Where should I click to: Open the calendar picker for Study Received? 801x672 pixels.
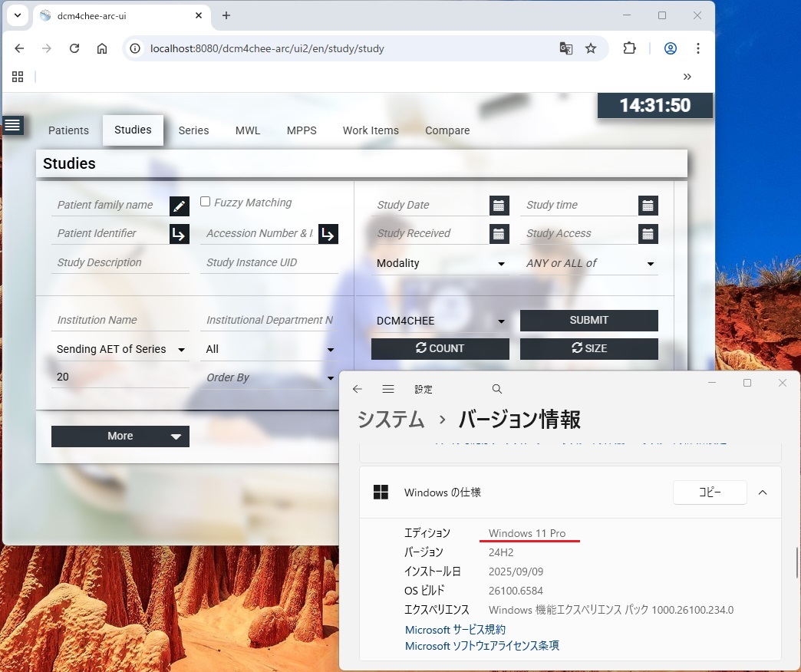[499, 232]
